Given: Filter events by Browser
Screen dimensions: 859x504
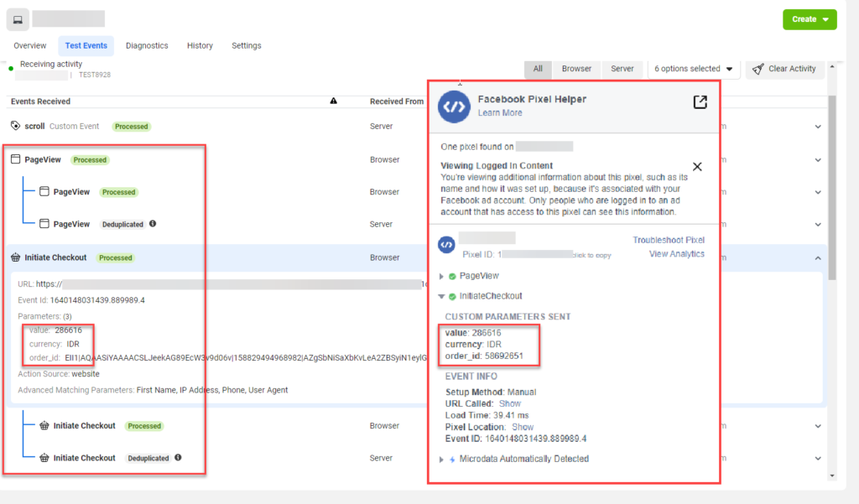Looking at the screenshot, I should (576, 69).
